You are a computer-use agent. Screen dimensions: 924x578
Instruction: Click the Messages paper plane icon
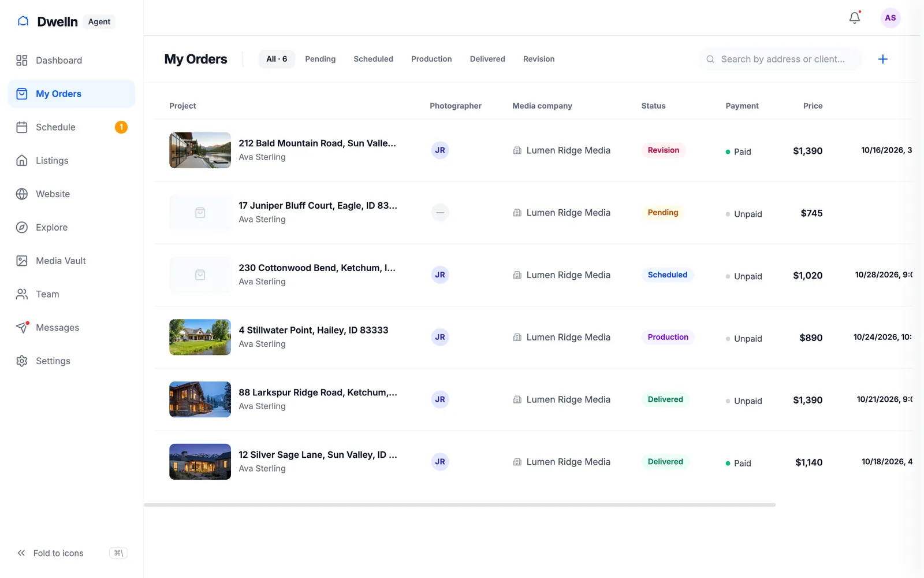coord(22,328)
